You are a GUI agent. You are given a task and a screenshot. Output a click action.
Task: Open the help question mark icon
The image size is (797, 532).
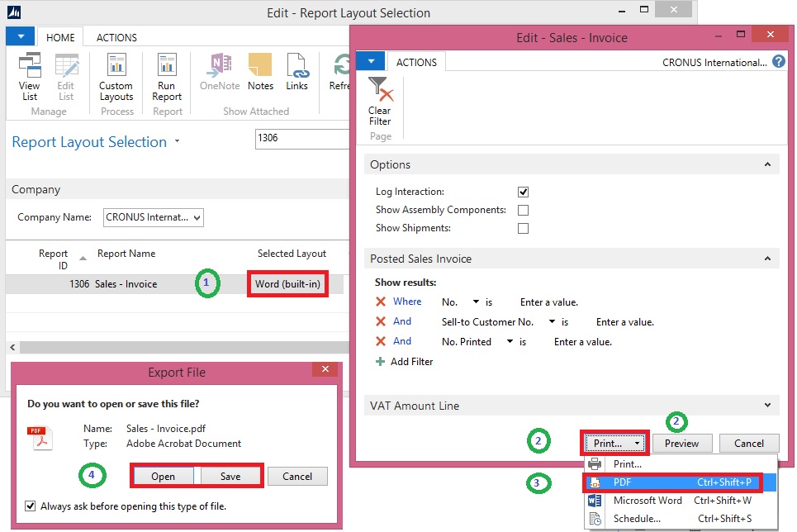click(778, 61)
